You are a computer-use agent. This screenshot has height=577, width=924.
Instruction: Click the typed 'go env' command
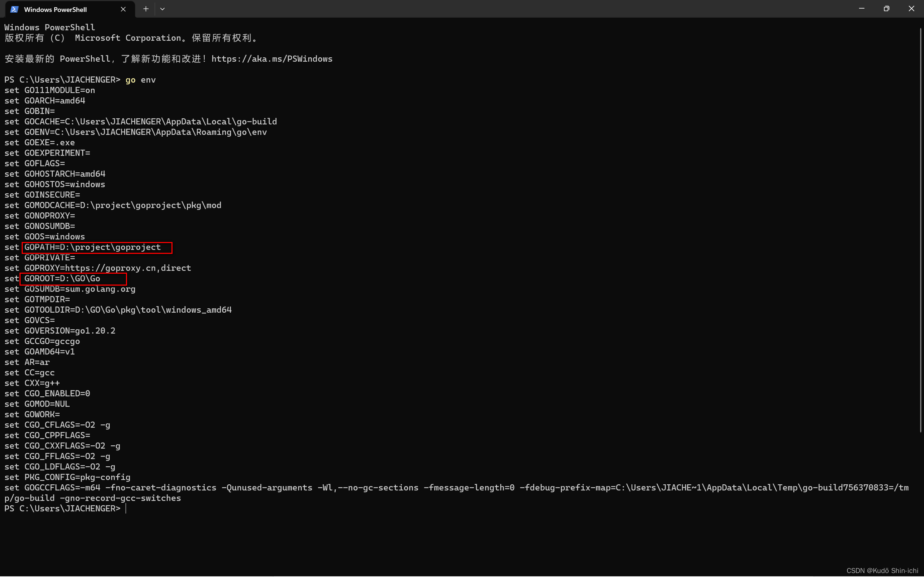coord(140,80)
